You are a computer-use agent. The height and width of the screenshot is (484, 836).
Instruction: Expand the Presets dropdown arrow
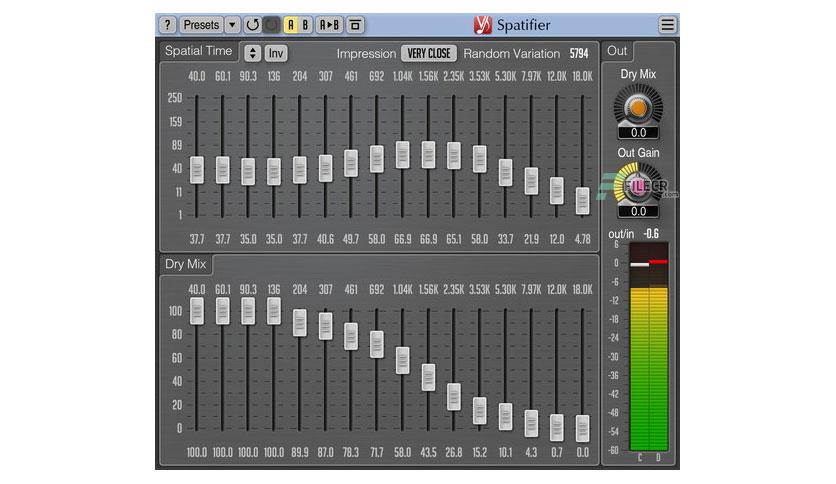[232, 25]
